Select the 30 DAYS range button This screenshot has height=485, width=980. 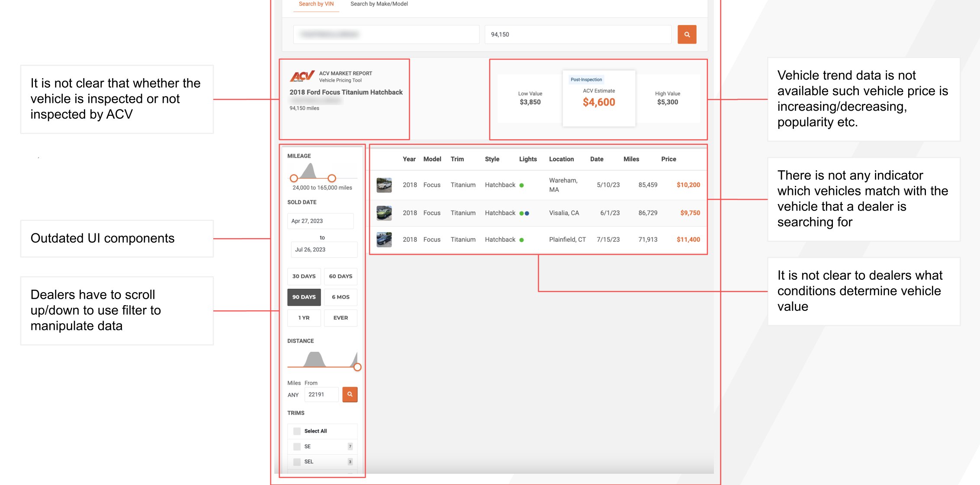click(x=304, y=276)
